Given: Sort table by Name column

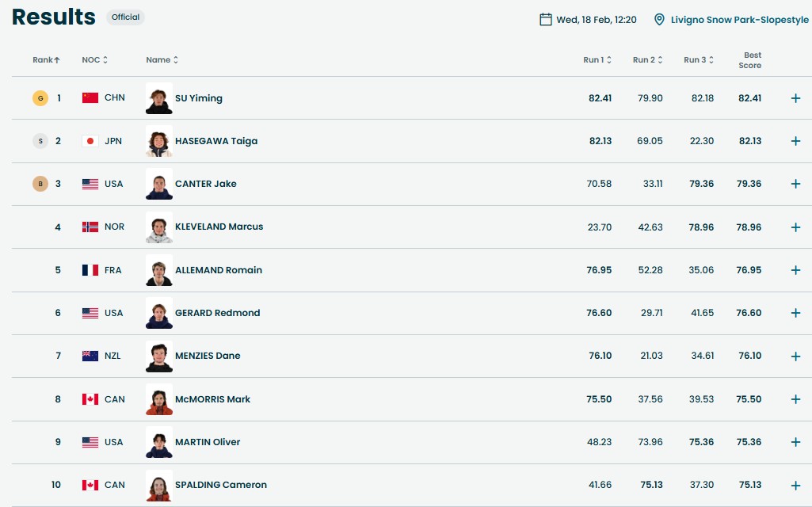Looking at the screenshot, I should (x=162, y=60).
